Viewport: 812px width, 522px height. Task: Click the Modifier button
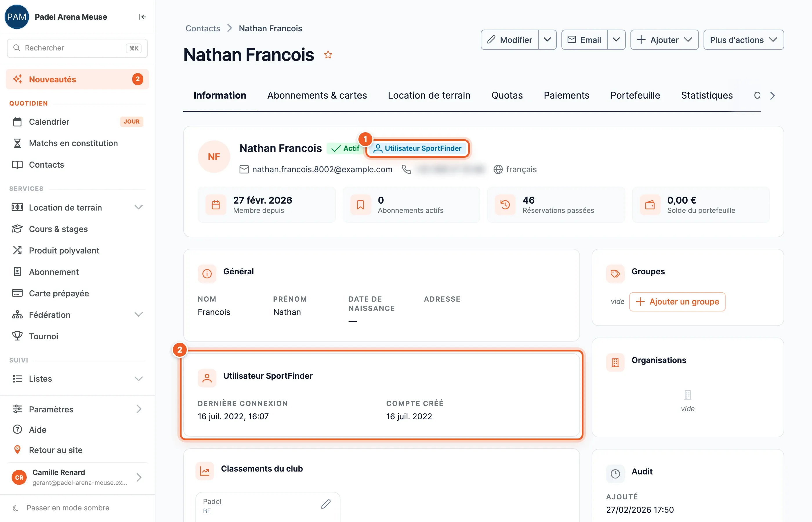(510, 40)
